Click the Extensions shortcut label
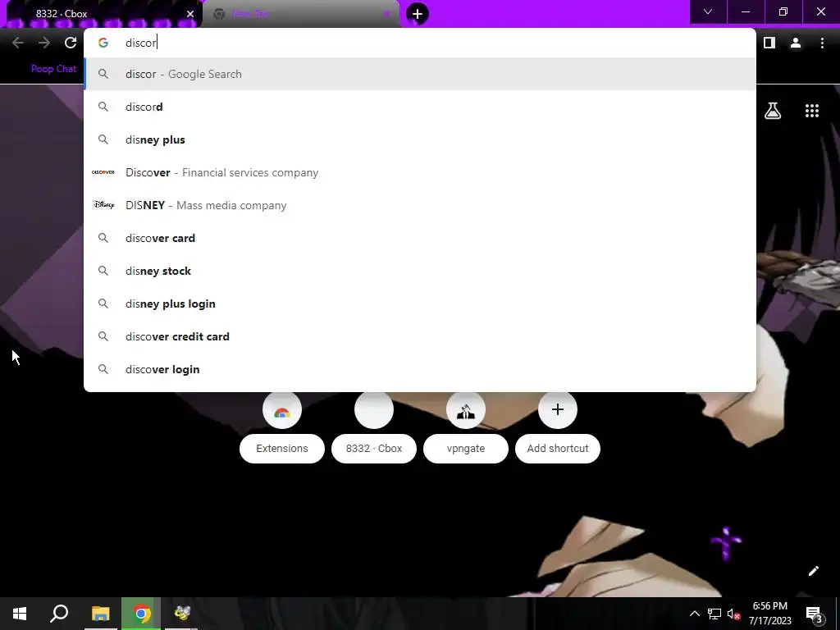Viewport: 840px width, 630px height. pyautogui.click(x=282, y=449)
